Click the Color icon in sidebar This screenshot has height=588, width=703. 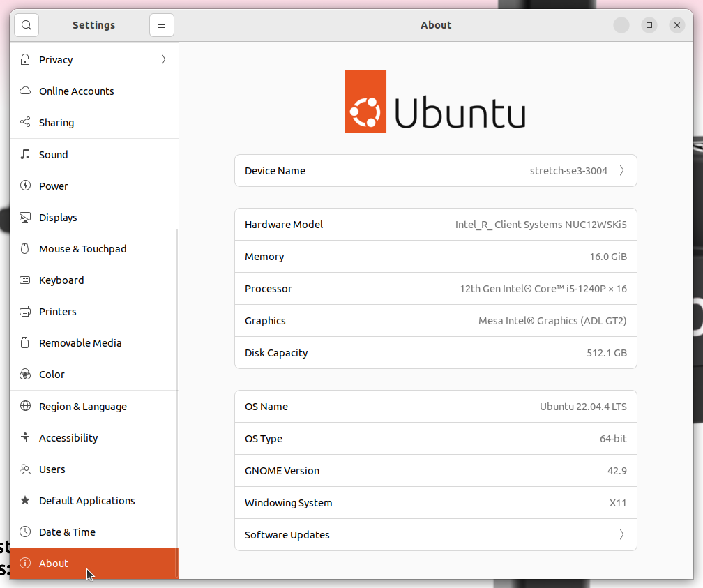[x=25, y=375]
